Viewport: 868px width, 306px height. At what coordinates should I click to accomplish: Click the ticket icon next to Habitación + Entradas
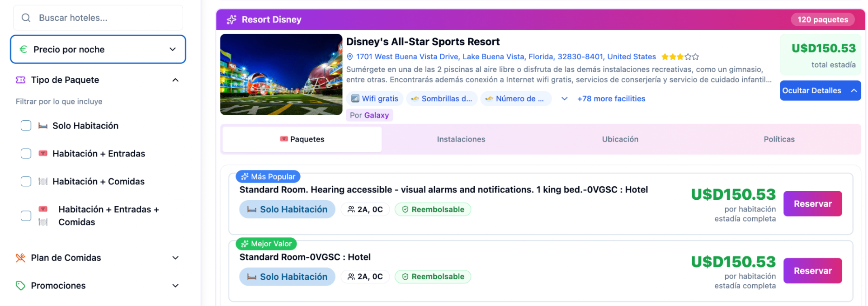tap(43, 154)
